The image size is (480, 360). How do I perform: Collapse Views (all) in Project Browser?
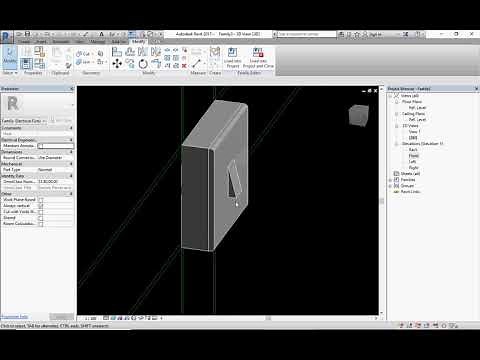[x=390, y=96]
